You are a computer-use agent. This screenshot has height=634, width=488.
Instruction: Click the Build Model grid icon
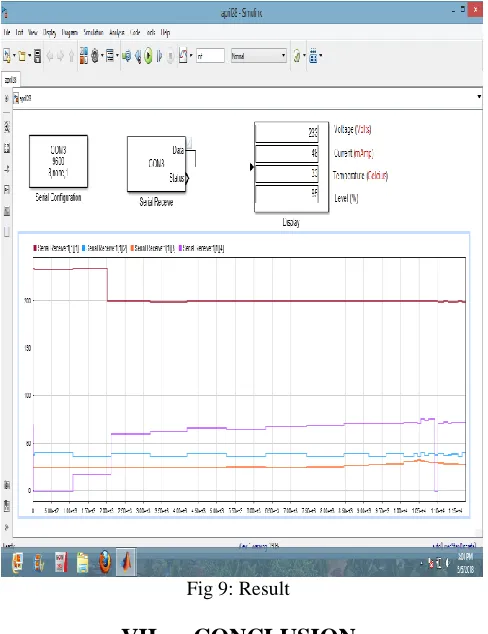[x=313, y=56]
